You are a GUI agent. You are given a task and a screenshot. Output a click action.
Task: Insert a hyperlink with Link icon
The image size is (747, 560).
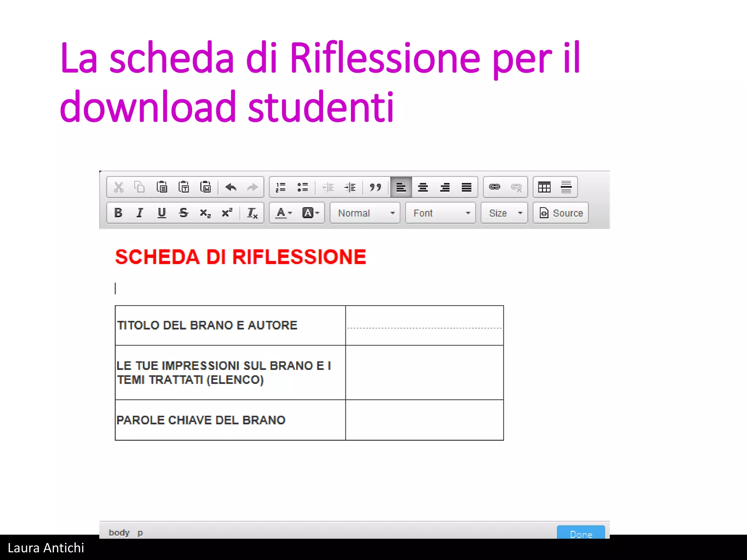pos(495,187)
